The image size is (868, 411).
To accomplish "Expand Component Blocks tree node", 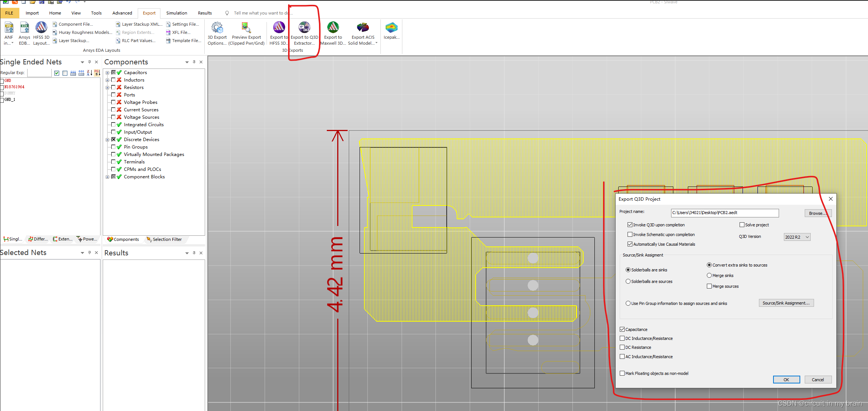I will (x=107, y=177).
